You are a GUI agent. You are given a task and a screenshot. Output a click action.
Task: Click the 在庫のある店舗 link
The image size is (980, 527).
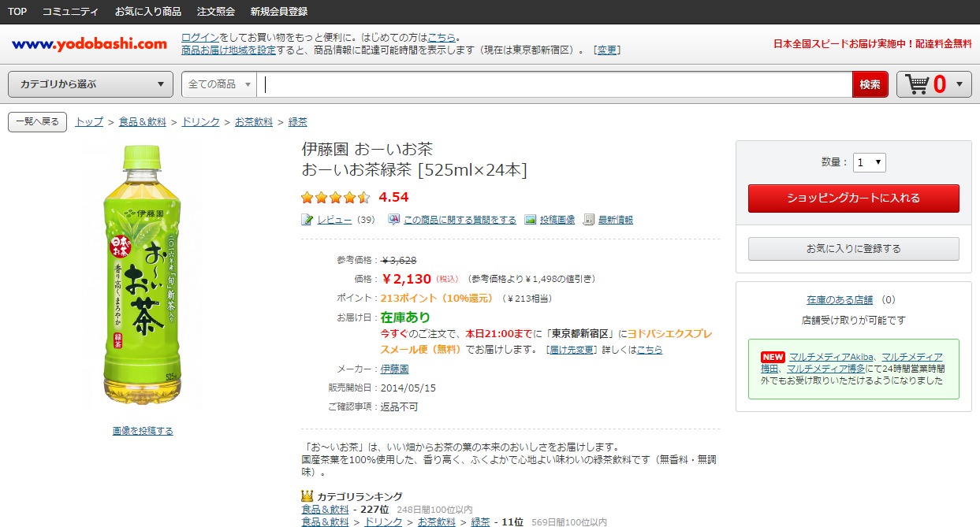pos(840,300)
